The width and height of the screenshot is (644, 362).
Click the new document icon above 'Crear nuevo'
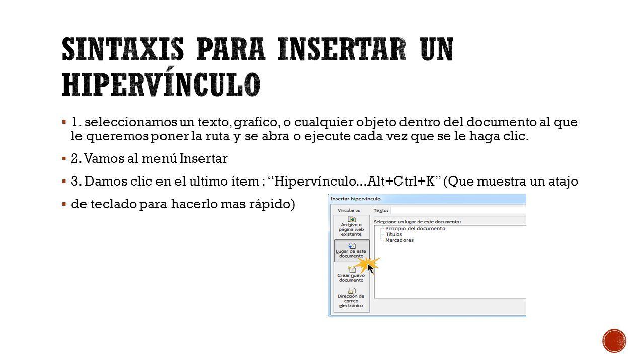click(352, 269)
